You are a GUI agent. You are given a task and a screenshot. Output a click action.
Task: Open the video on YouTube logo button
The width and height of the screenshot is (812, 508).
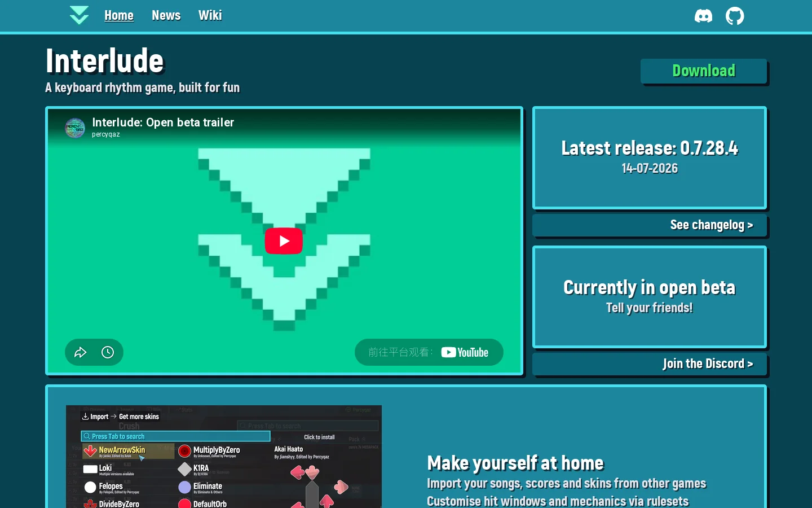(429, 352)
